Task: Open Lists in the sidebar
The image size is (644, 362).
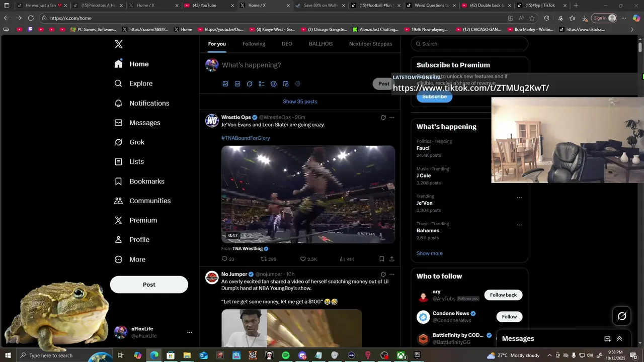Action: pyautogui.click(x=129, y=162)
